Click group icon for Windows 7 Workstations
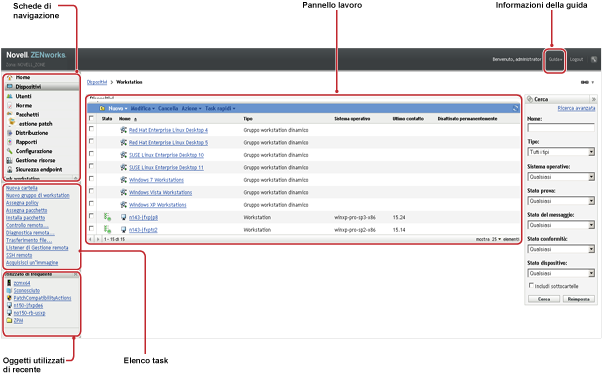The height and width of the screenshot is (376, 602). point(123,180)
